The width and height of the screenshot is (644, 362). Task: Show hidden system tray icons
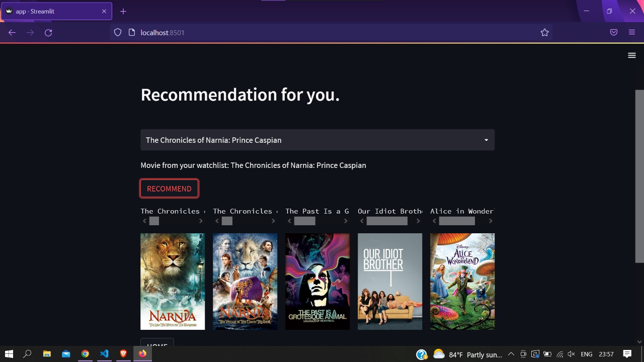click(511, 354)
